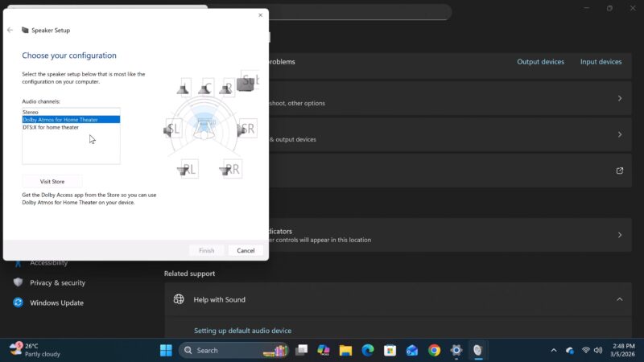Click the Side Left (SL) speaker icon
This screenshot has width=644, height=362.
click(171, 129)
